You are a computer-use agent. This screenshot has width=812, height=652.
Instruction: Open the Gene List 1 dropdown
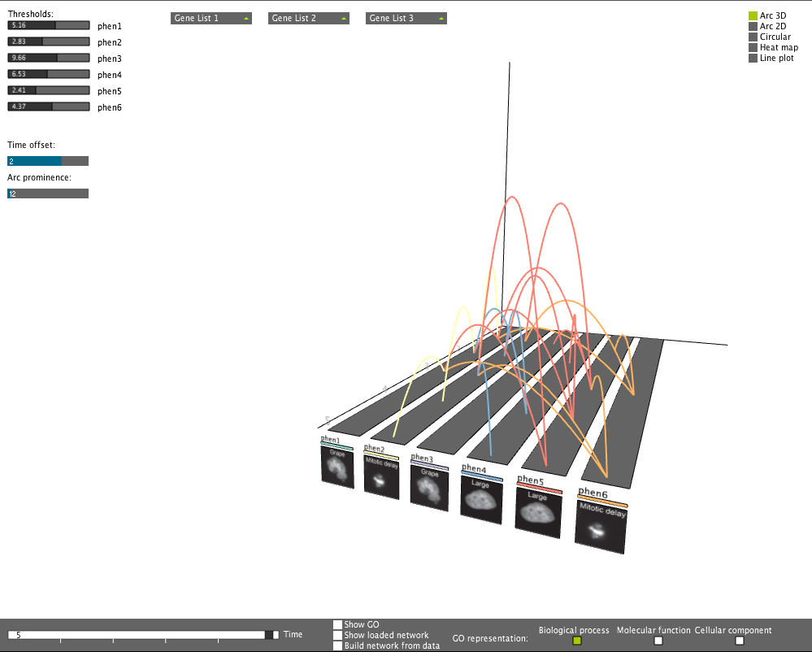(x=211, y=18)
